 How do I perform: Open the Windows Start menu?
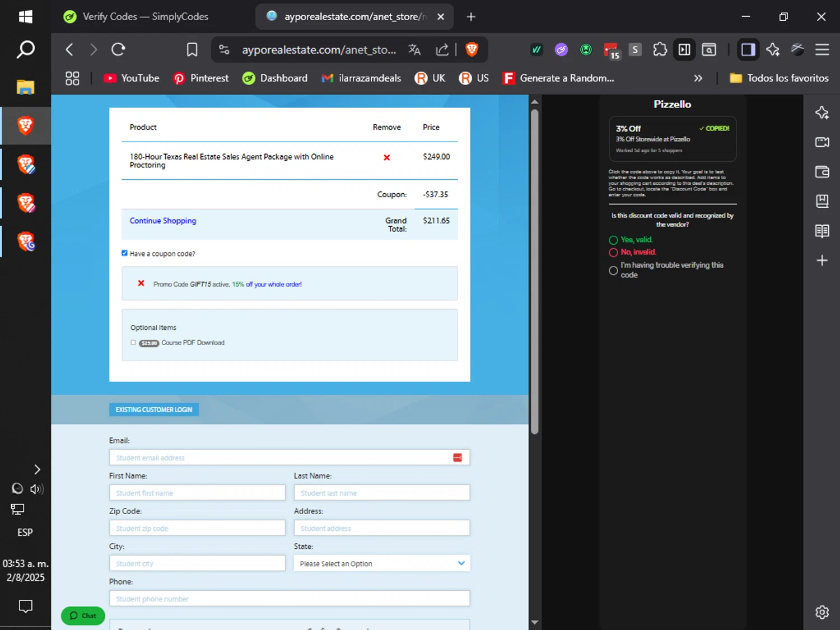25,17
